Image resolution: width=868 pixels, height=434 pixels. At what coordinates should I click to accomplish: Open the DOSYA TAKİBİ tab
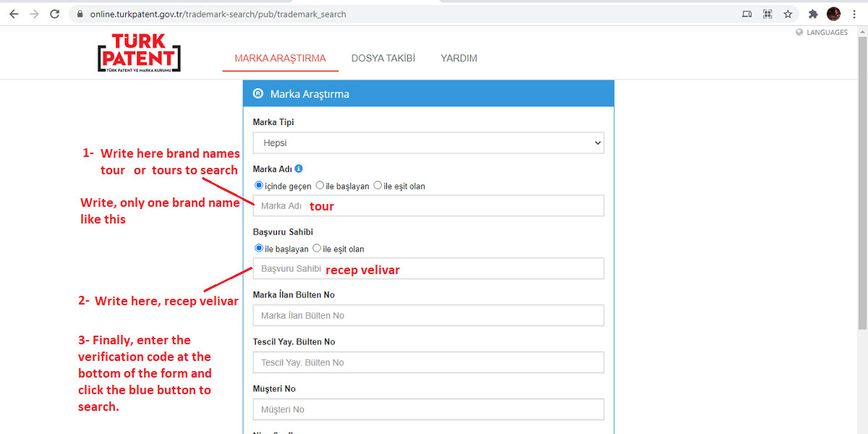(x=383, y=59)
